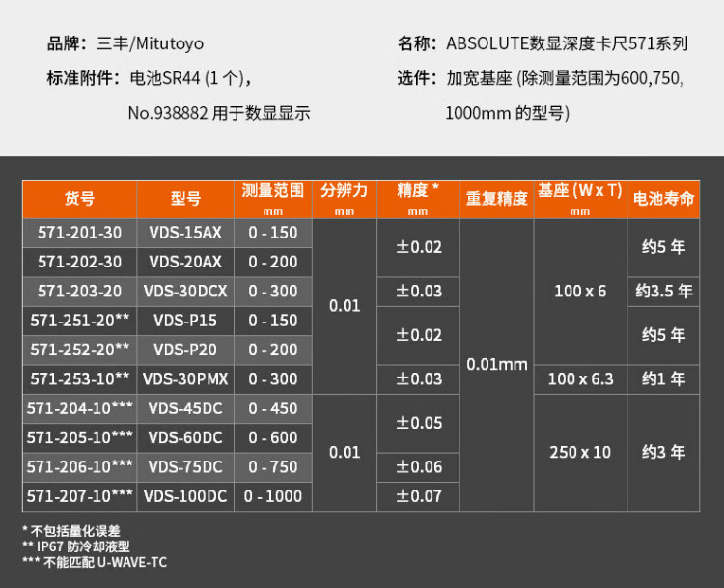Click the 0 - 1000 range cell

point(273,496)
